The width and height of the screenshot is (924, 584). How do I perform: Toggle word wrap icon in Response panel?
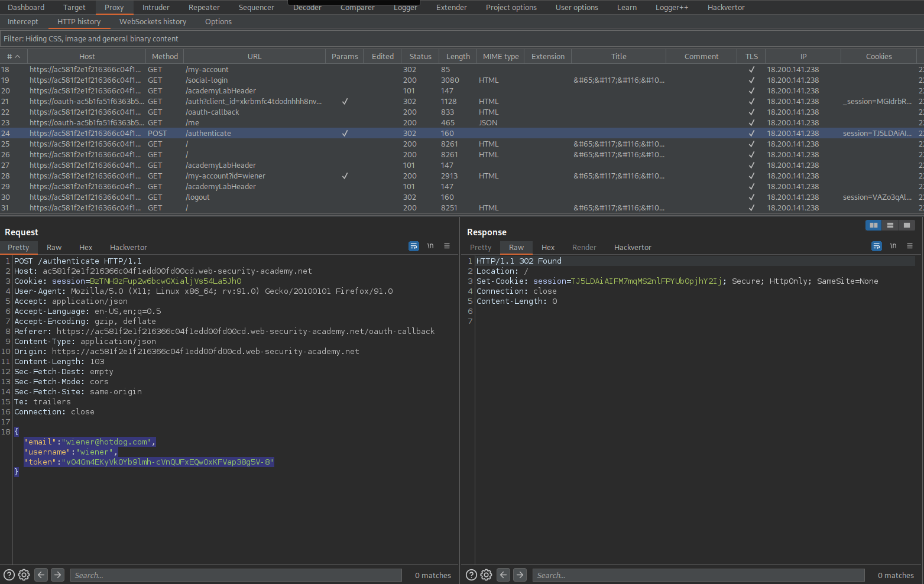pyautogui.click(x=877, y=246)
